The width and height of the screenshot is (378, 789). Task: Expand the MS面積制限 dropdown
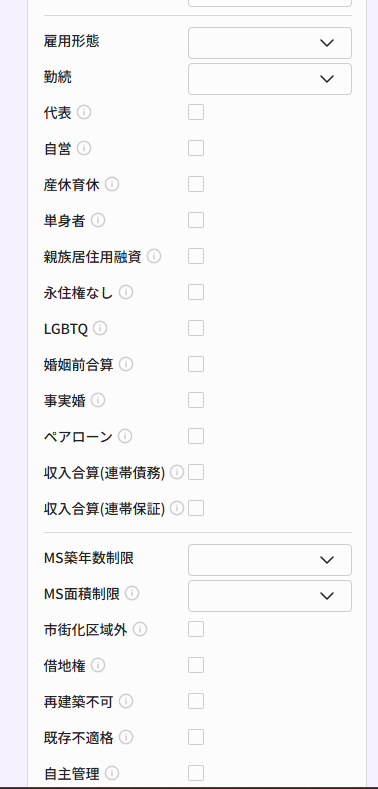click(x=270, y=596)
